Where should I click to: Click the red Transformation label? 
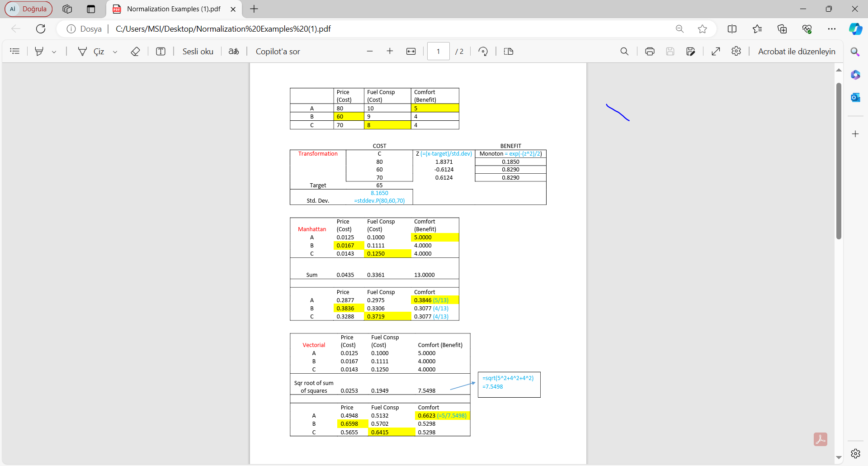click(x=318, y=154)
